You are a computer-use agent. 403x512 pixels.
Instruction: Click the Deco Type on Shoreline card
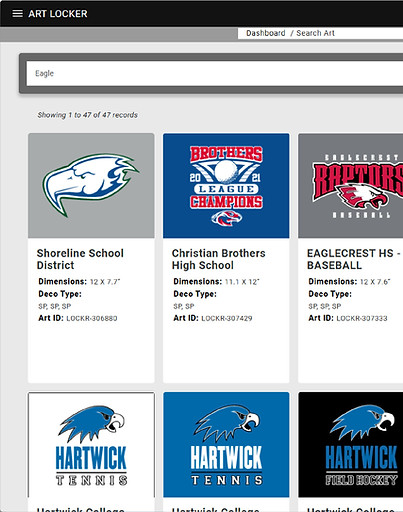60,294
